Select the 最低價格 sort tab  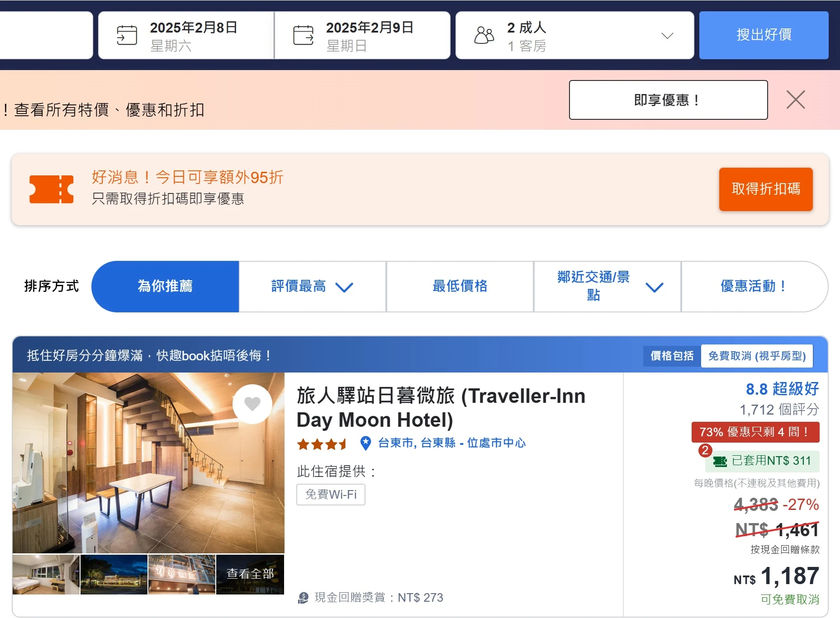[x=460, y=286]
